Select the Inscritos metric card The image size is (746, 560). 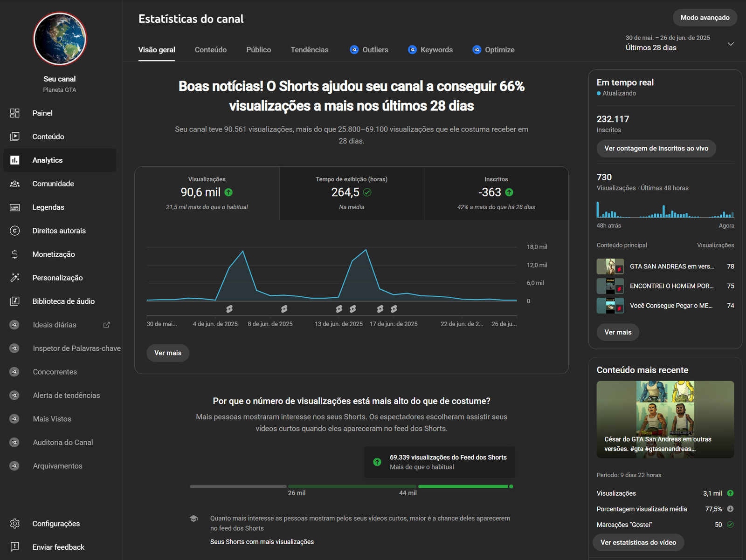point(496,193)
